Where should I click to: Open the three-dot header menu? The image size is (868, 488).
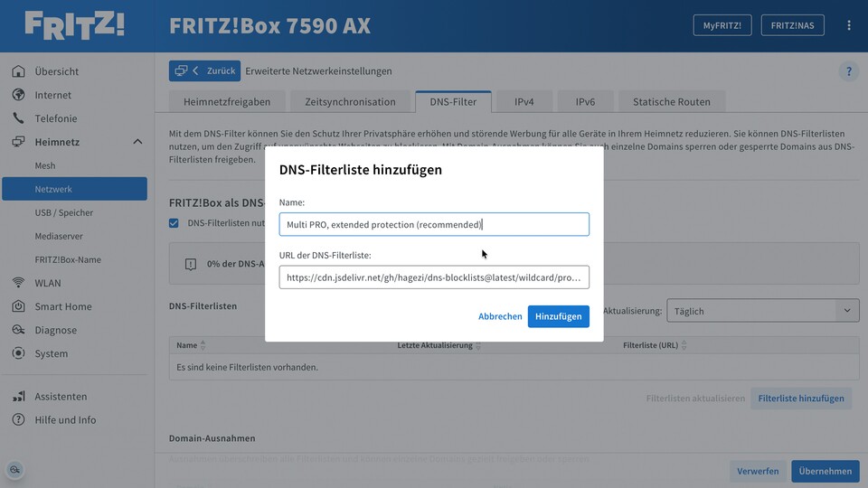[x=849, y=25]
